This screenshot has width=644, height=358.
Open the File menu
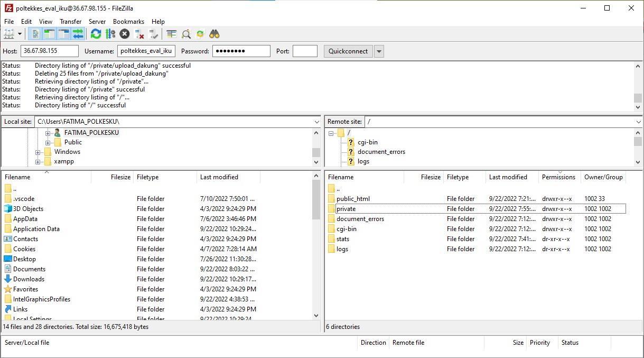coord(9,21)
